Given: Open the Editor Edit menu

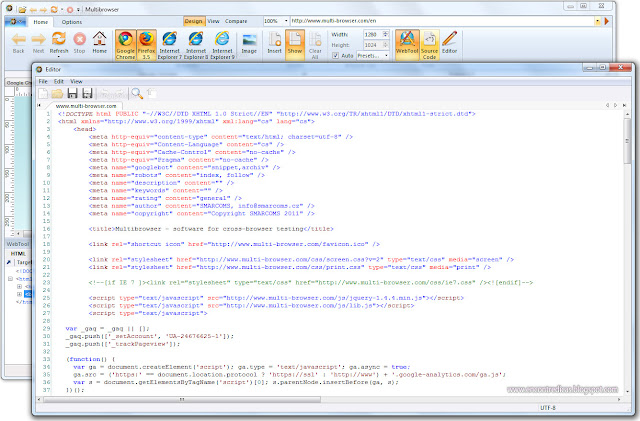Looking at the screenshot, I should click(59, 81).
